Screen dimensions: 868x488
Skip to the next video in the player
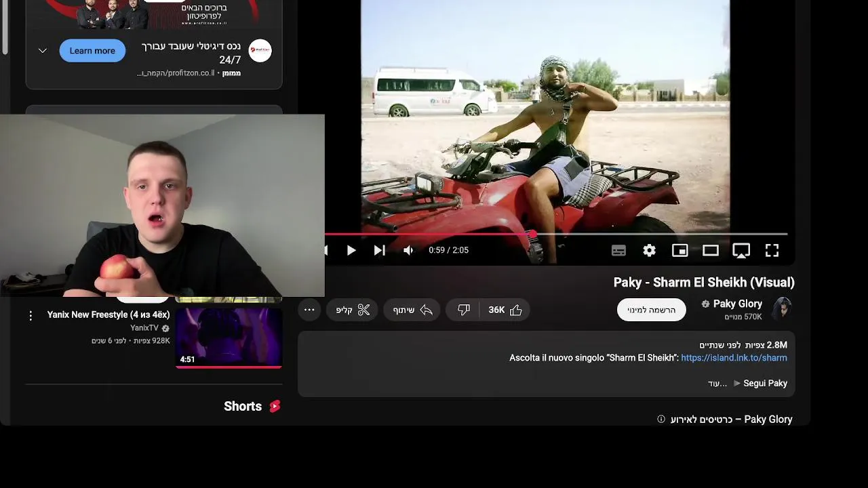coord(380,251)
